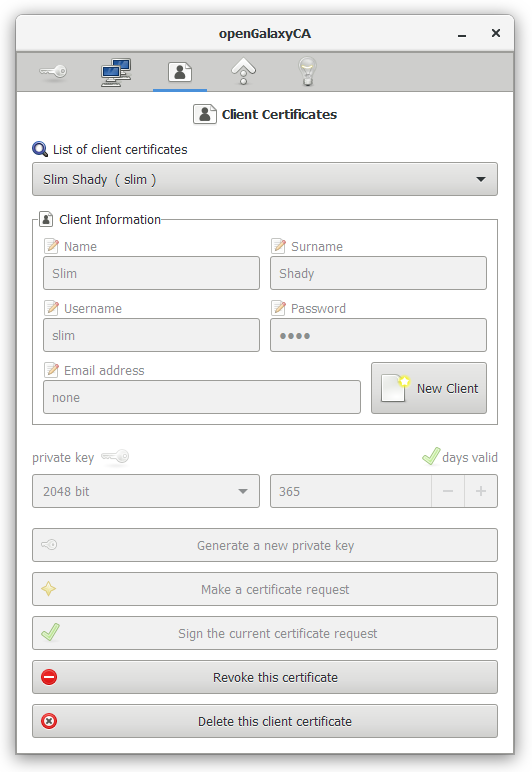Click Sign the current certificate request

tap(265, 633)
